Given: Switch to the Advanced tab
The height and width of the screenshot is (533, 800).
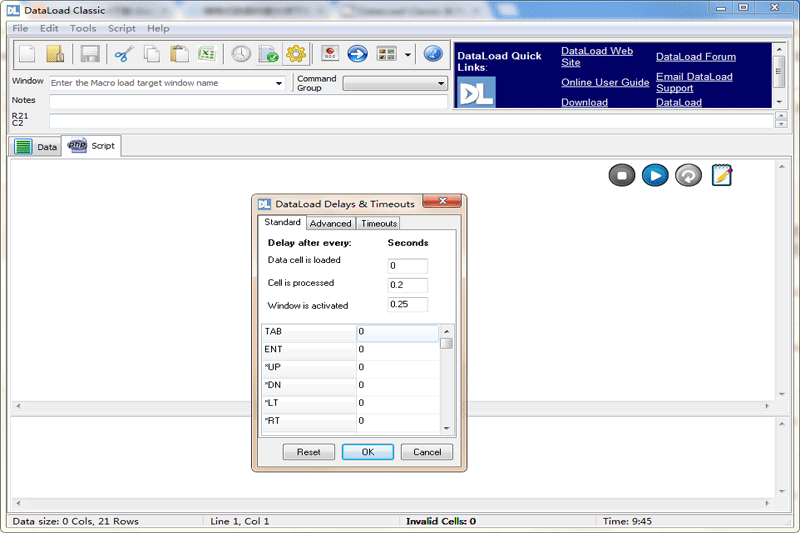Looking at the screenshot, I should click(x=331, y=223).
